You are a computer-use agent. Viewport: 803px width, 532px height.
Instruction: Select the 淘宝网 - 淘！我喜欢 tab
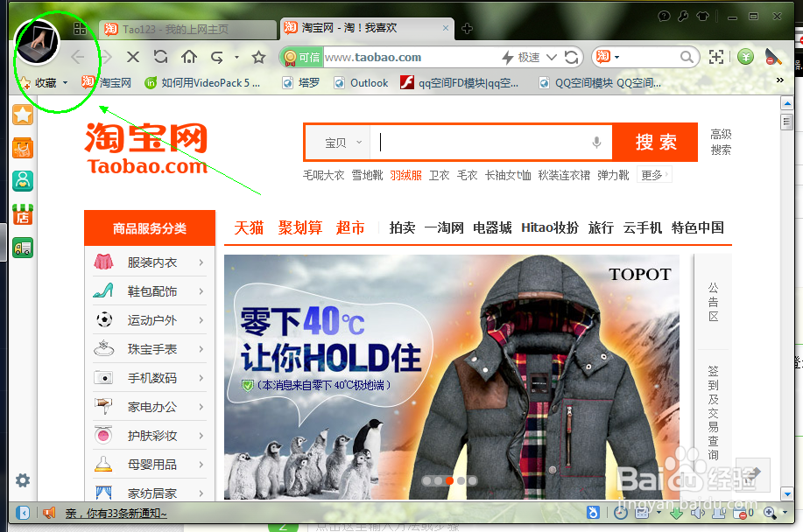[366, 28]
